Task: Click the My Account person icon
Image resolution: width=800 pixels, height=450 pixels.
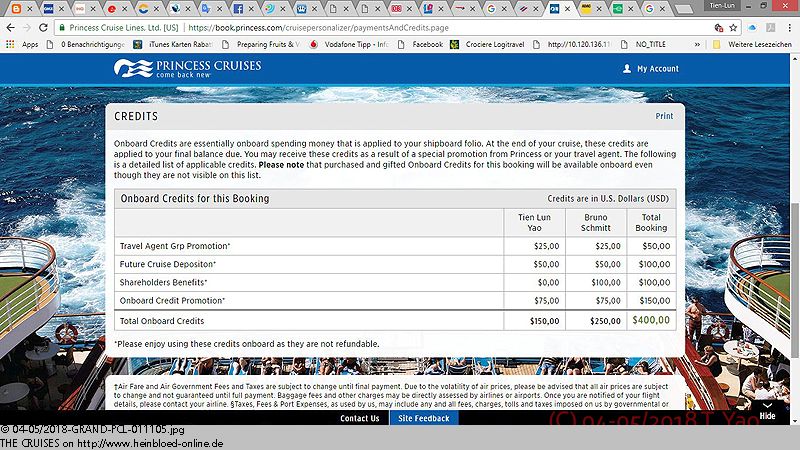Action: [x=627, y=68]
